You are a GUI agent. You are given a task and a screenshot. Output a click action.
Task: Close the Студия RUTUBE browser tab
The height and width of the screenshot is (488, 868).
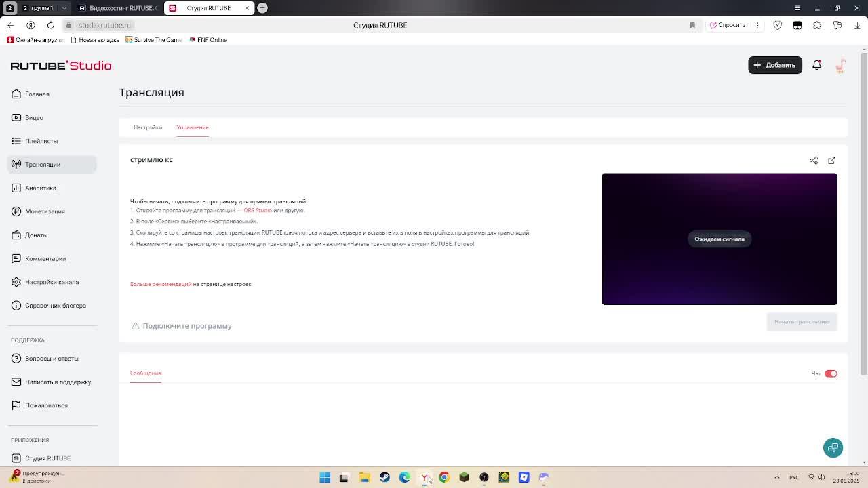click(x=247, y=8)
